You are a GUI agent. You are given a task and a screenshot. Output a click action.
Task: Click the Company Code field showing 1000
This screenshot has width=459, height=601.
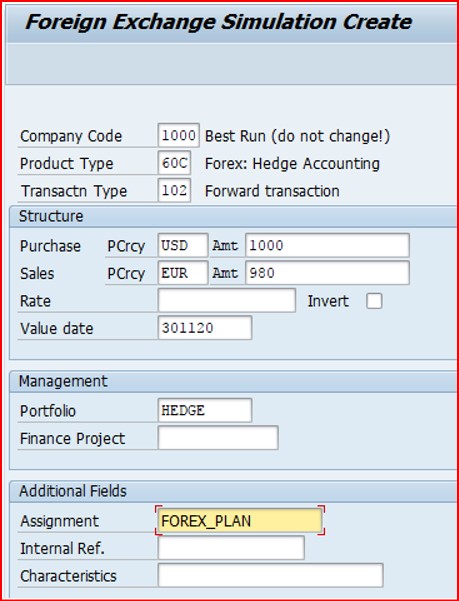point(179,135)
